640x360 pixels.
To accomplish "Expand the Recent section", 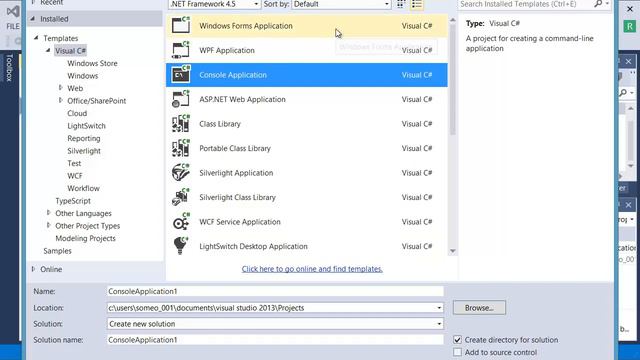I will (33, 2).
